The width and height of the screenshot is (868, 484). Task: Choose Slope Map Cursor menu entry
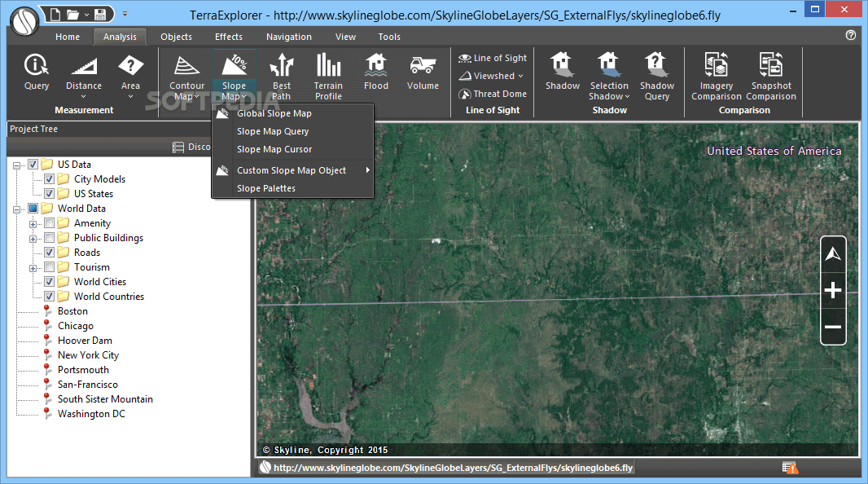pyautogui.click(x=293, y=150)
